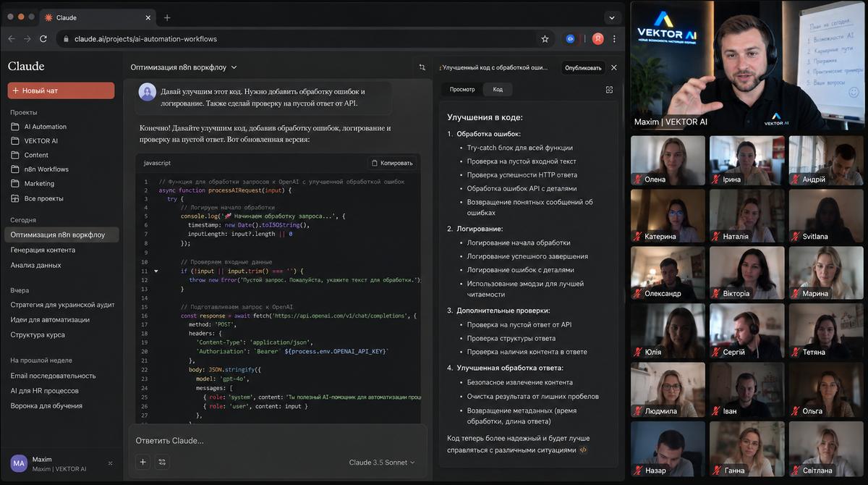Open the browser three-dot menu
868x485 pixels.
coord(615,38)
